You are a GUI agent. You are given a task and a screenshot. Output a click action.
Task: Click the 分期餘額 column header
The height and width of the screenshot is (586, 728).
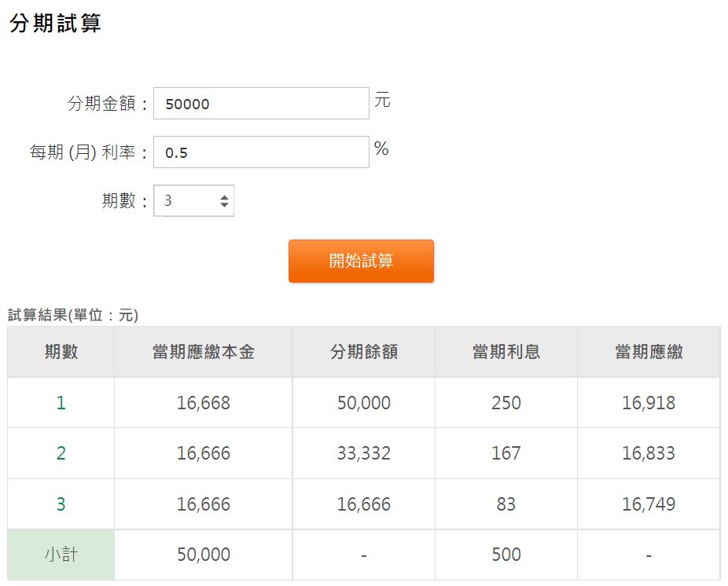363,352
